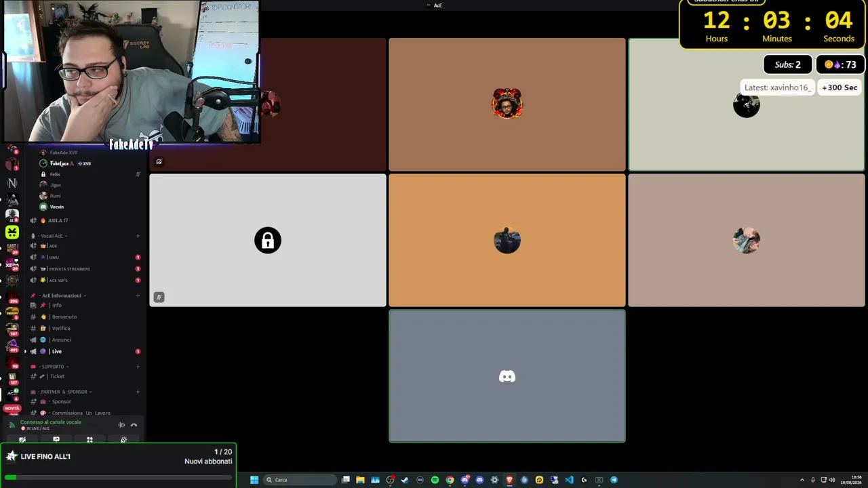Open Telegram from taskbar
The width and height of the screenshot is (868, 488).
point(614,480)
